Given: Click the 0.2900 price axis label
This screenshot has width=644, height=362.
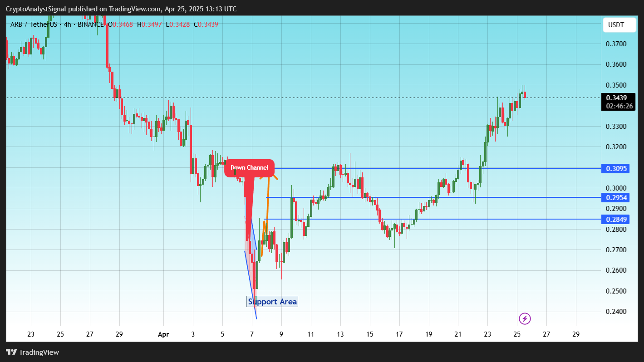Looking at the screenshot, I should pyautogui.click(x=616, y=209).
